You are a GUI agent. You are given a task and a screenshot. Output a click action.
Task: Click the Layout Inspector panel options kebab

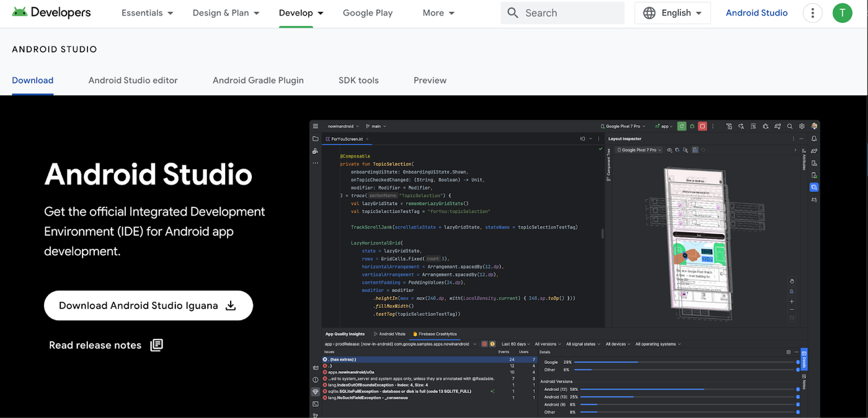click(794, 139)
